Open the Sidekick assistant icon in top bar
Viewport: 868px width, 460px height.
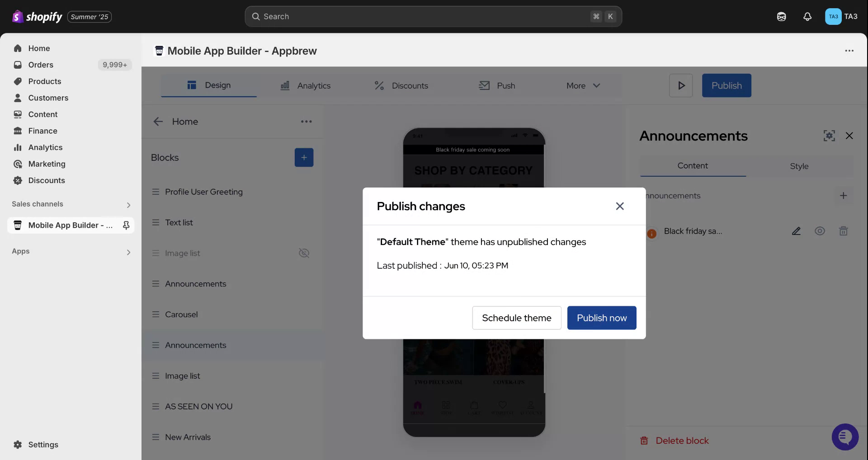(x=781, y=17)
